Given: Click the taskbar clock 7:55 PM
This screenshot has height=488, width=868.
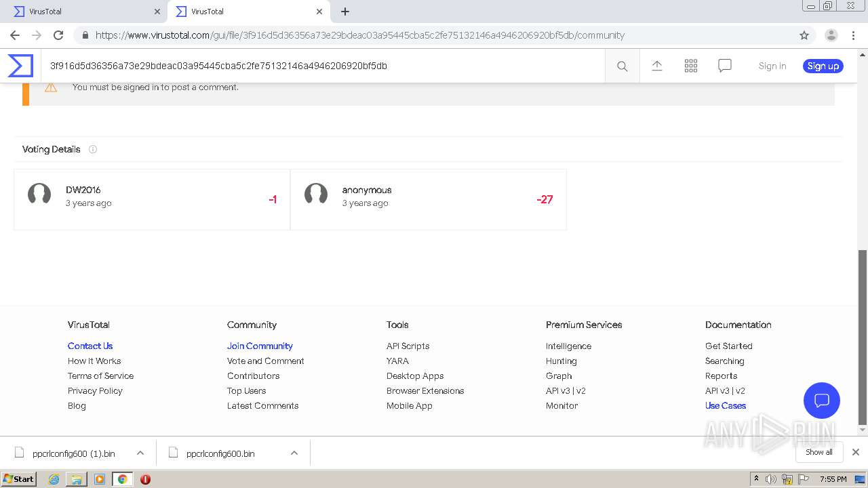Looking at the screenshot, I should [833, 479].
